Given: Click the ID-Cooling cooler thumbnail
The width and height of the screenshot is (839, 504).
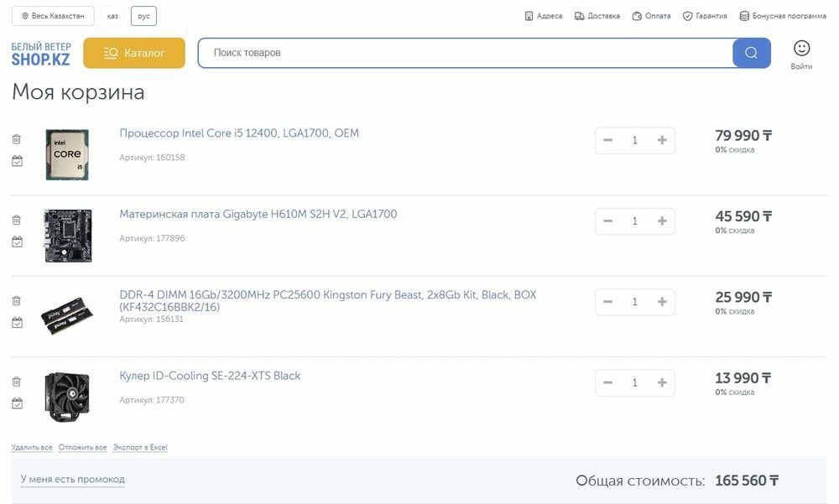Looking at the screenshot, I should coord(67,397).
